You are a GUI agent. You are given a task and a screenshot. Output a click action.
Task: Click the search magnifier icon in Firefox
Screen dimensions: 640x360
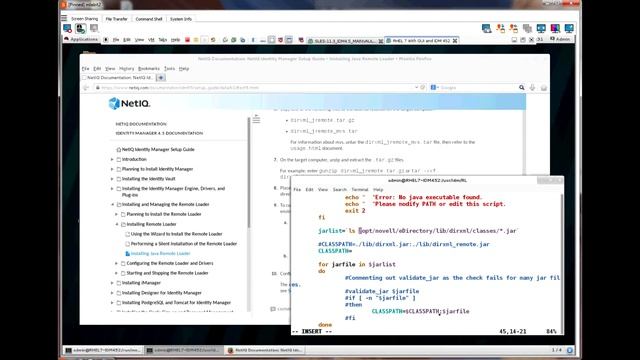521,87
